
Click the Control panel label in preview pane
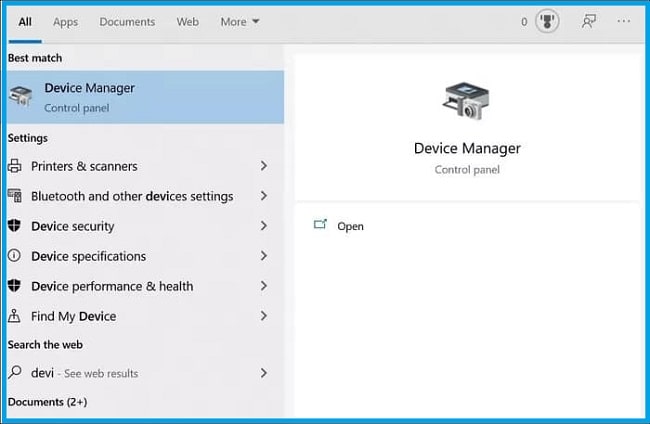point(467,170)
